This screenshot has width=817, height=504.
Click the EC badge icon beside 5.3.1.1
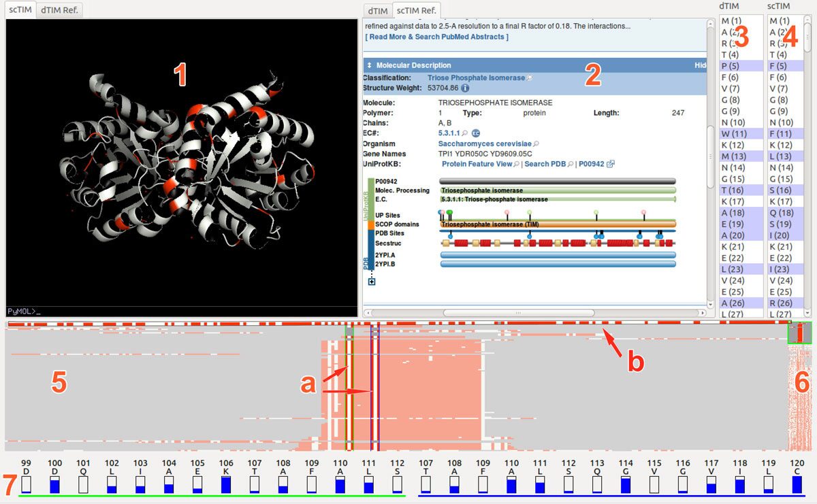[476, 132]
